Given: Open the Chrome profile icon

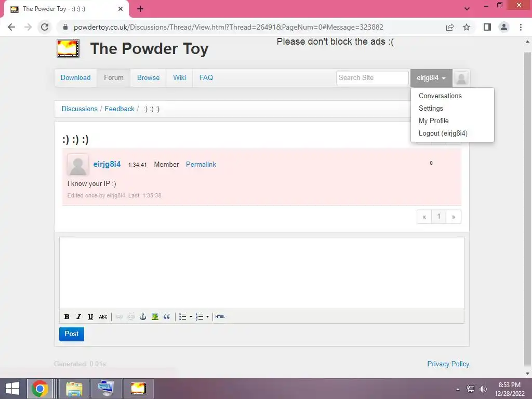Looking at the screenshot, I should (x=504, y=27).
